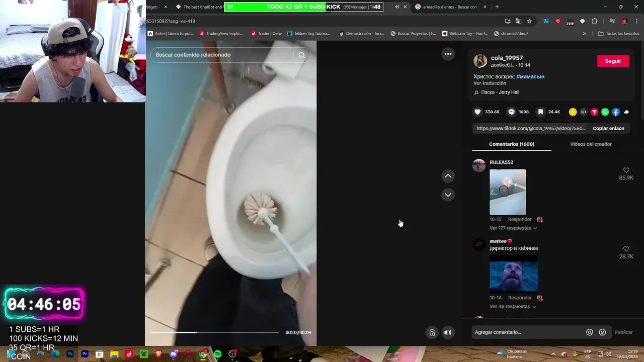Open Spotify from the taskbar

[217, 354]
